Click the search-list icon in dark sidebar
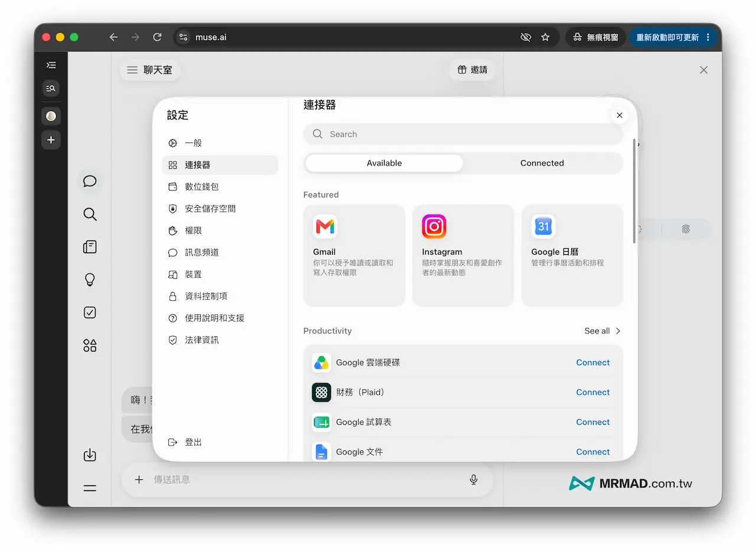This screenshot has width=756, height=552. pyautogui.click(x=51, y=89)
